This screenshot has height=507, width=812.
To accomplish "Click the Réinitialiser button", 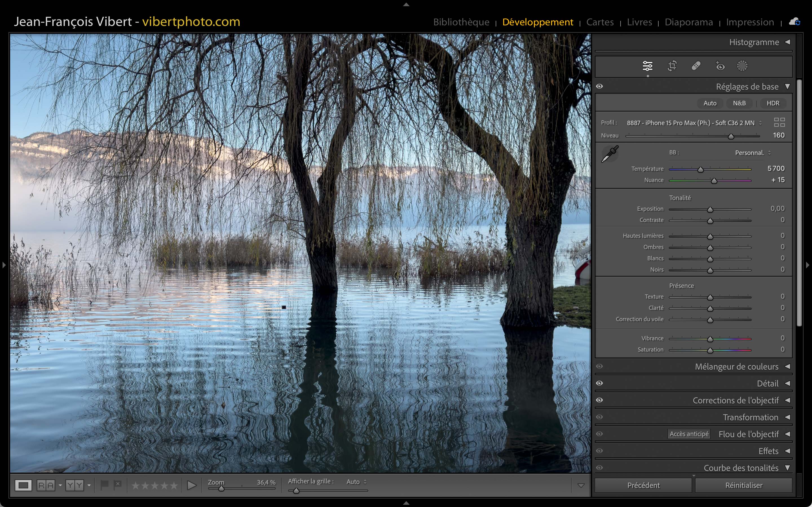I will point(743,485).
